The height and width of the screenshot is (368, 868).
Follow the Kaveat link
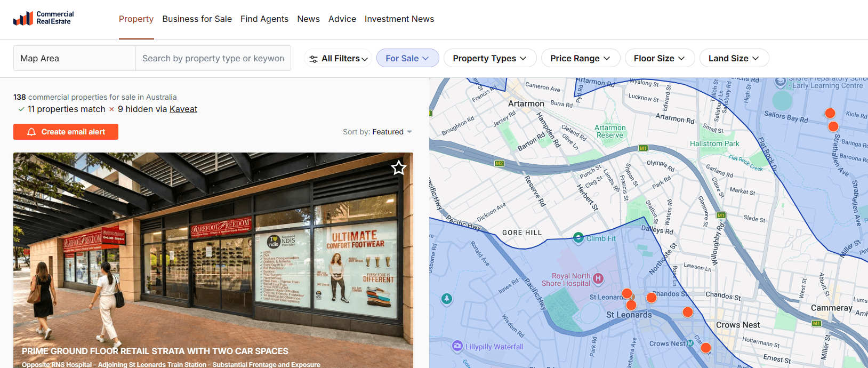pyautogui.click(x=183, y=109)
